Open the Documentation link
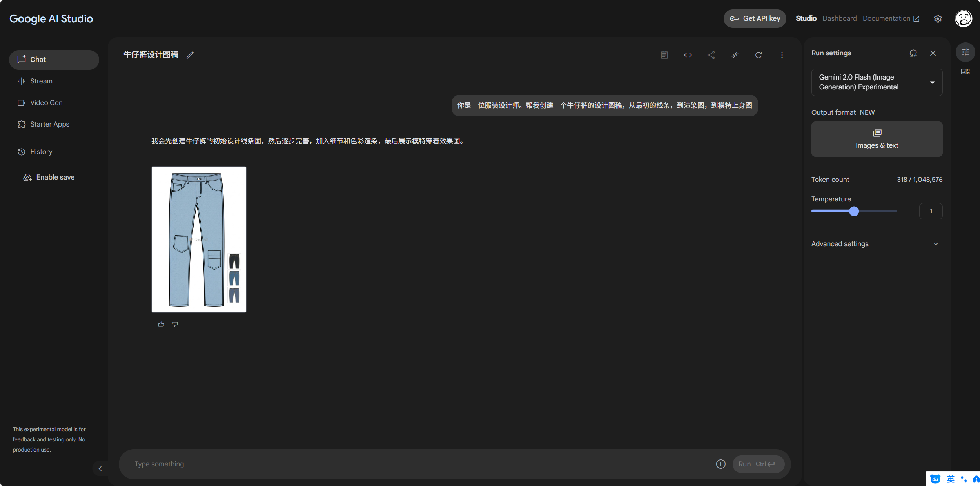 coord(891,18)
